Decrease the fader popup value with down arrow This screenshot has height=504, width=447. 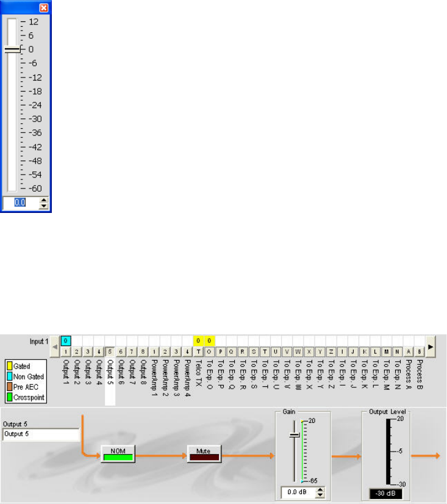[44, 206]
